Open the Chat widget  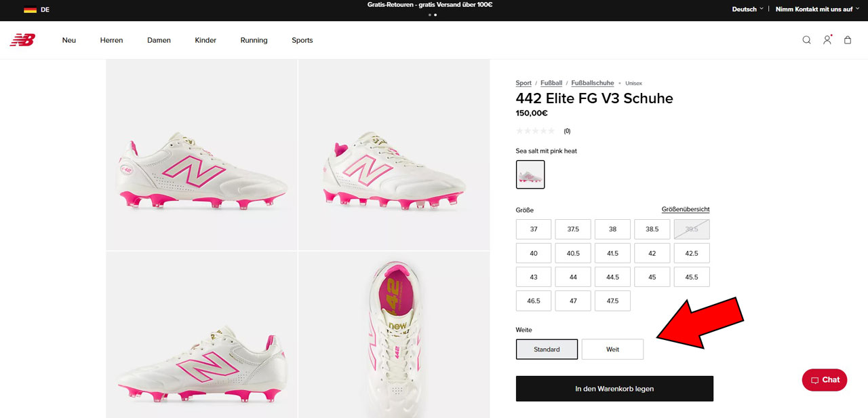824,380
